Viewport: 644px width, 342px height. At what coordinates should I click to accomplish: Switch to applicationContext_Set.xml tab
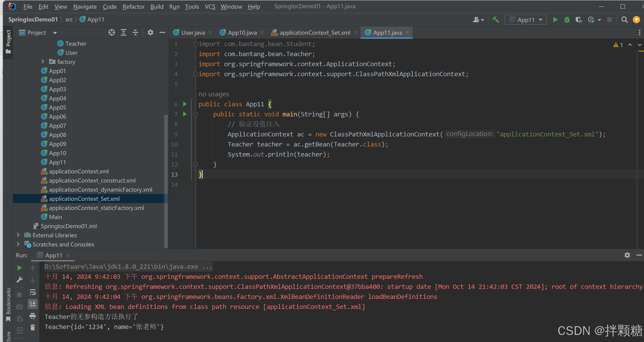coord(314,32)
